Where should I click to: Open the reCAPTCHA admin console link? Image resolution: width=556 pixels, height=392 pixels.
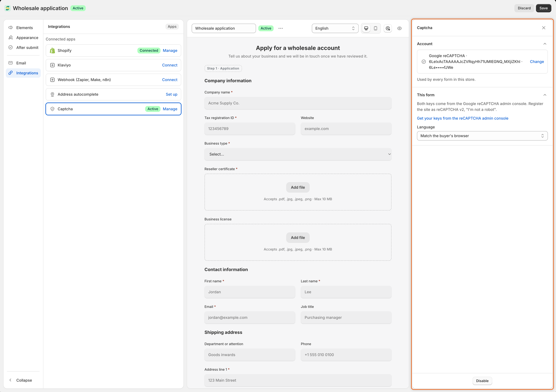(462, 118)
